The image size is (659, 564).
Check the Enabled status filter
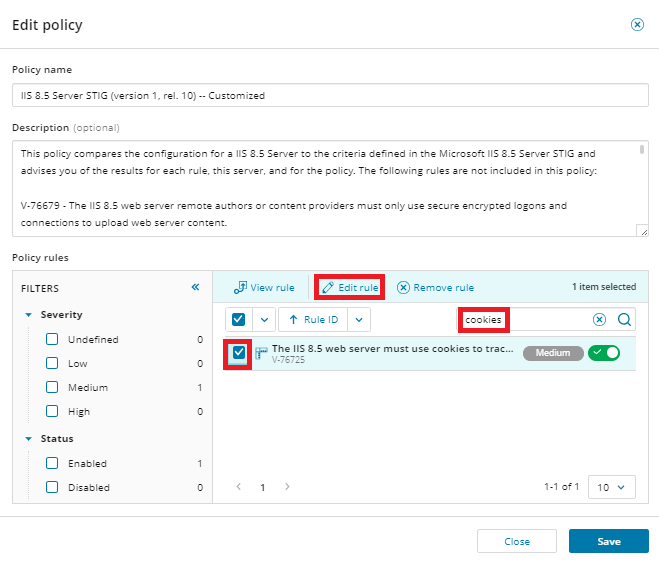click(x=52, y=463)
